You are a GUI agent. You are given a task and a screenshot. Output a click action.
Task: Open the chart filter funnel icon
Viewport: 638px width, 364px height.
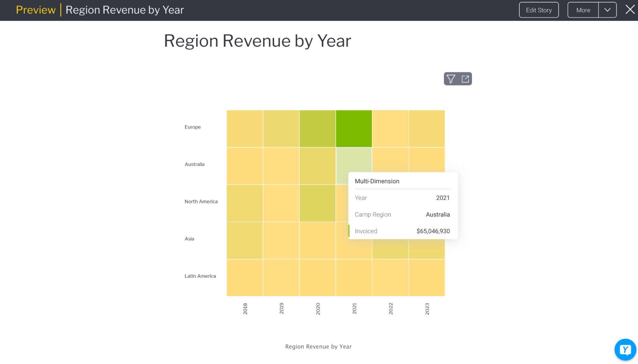click(451, 79)
